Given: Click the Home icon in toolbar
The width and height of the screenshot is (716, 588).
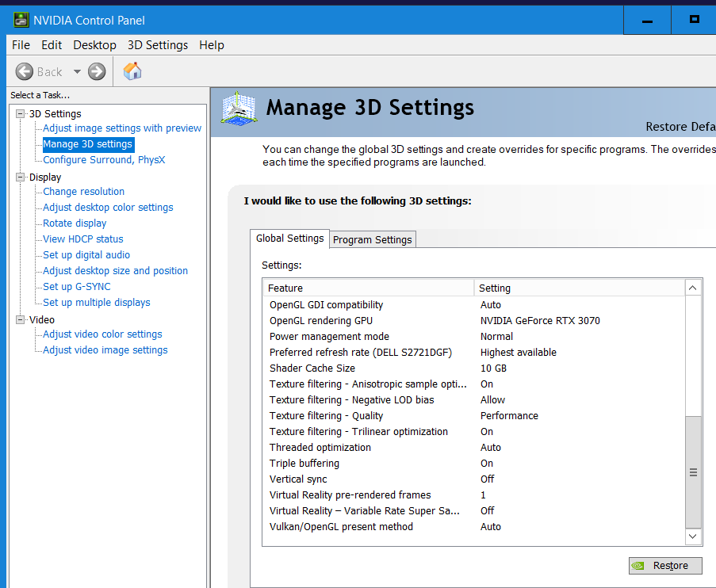Looking at the screenshot, I should pos(132,71).
